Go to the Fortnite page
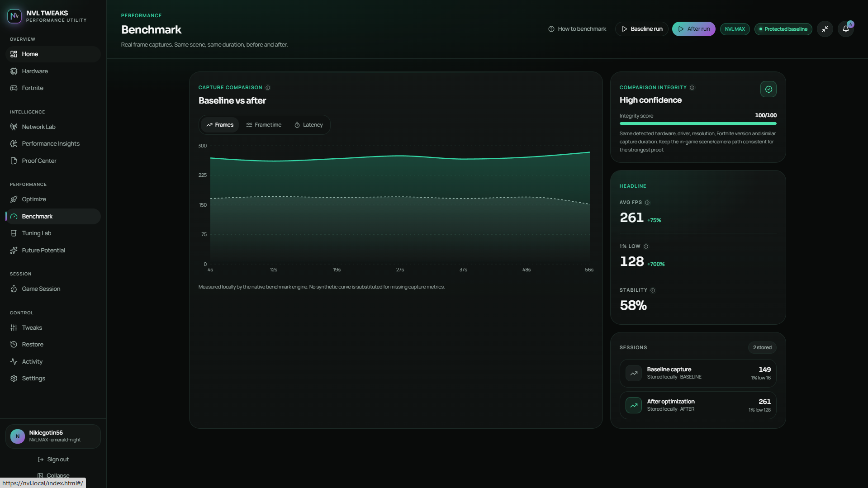 (x=53, y=88)
